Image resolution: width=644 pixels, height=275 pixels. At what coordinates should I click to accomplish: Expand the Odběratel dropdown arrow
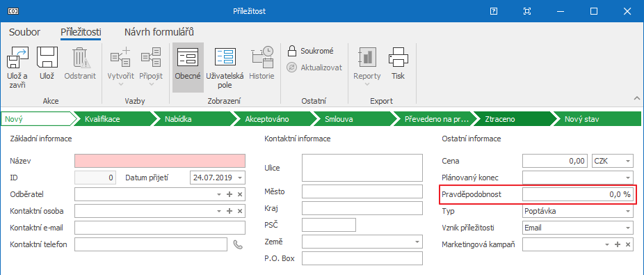pyautogui.click(x=219, y=194)
